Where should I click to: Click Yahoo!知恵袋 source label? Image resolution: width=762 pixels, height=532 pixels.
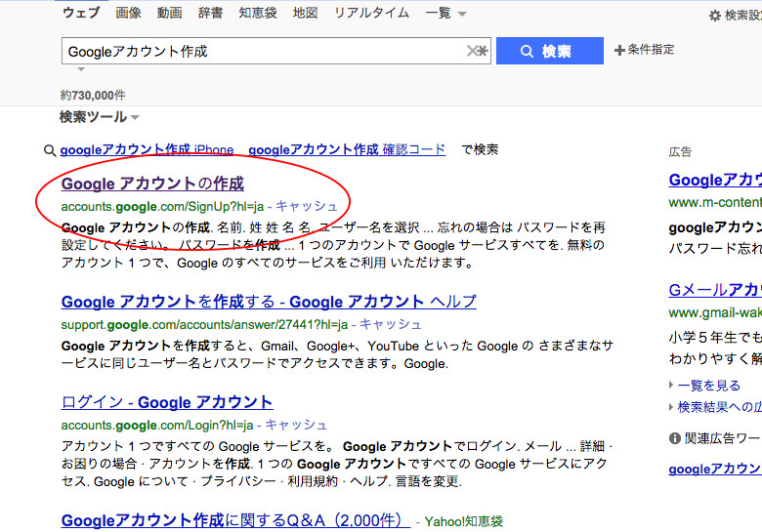coord(464,522)
